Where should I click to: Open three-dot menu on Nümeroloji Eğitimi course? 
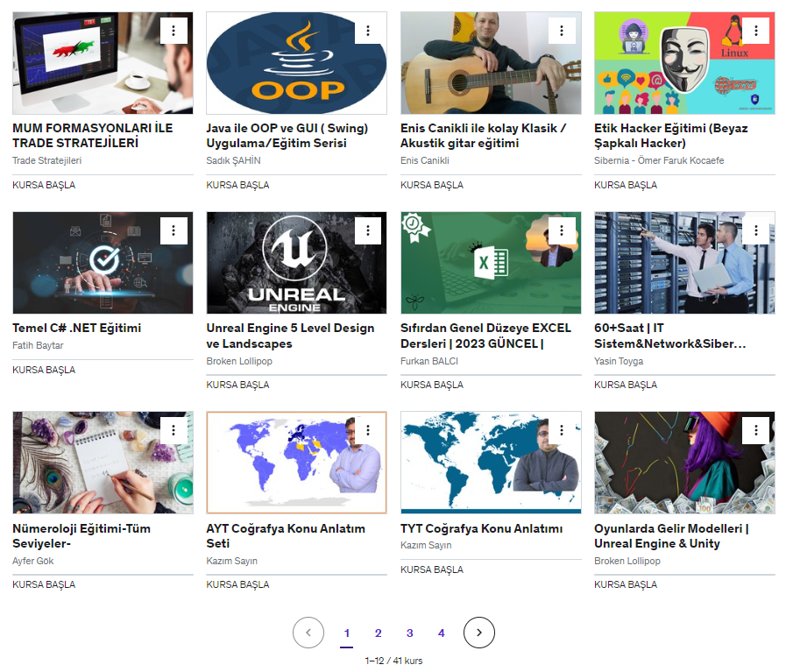pyautogui.click(x=173, y=430)
